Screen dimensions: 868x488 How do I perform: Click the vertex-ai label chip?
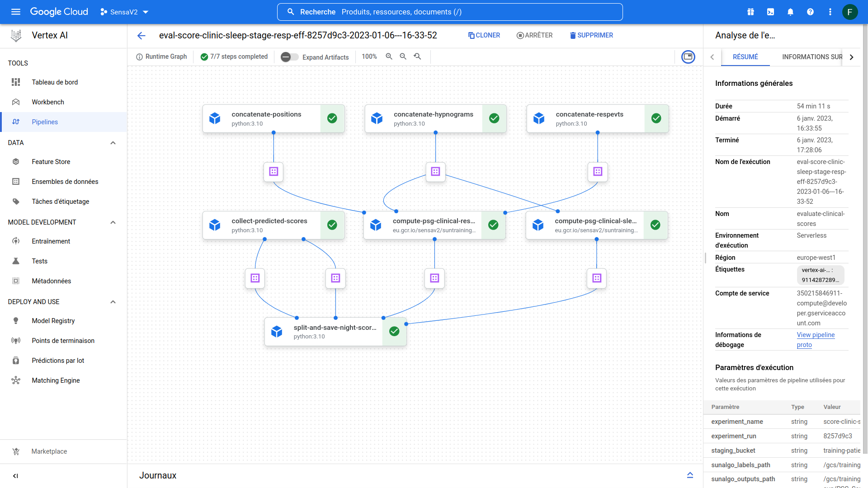coord(820,275)
